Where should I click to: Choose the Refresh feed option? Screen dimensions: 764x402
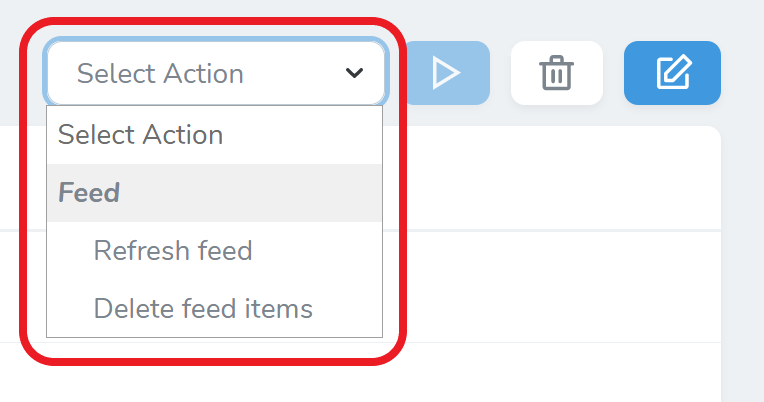click(173, 250)
